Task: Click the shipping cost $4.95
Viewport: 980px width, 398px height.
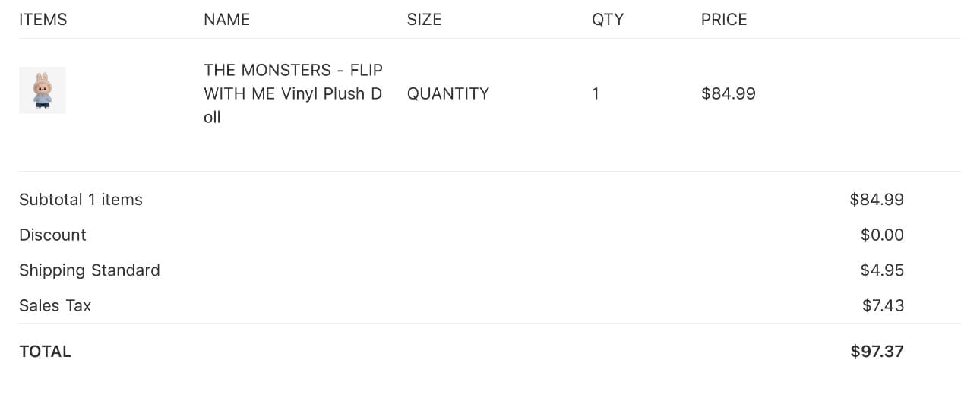Action: 882,270
